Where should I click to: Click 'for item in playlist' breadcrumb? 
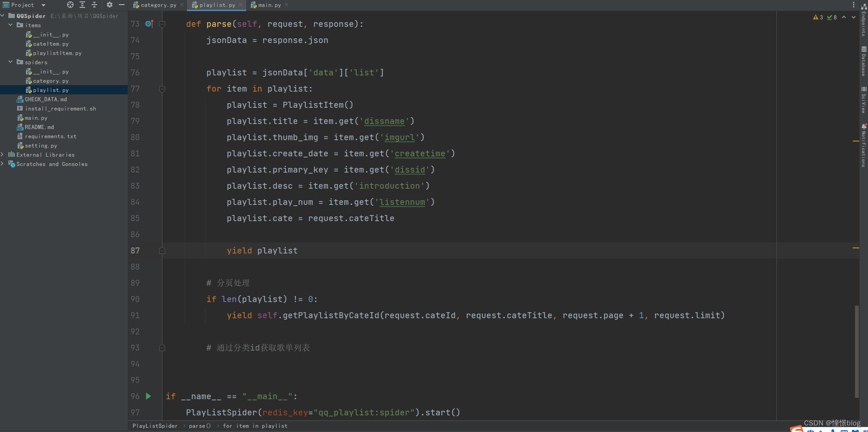255,426
